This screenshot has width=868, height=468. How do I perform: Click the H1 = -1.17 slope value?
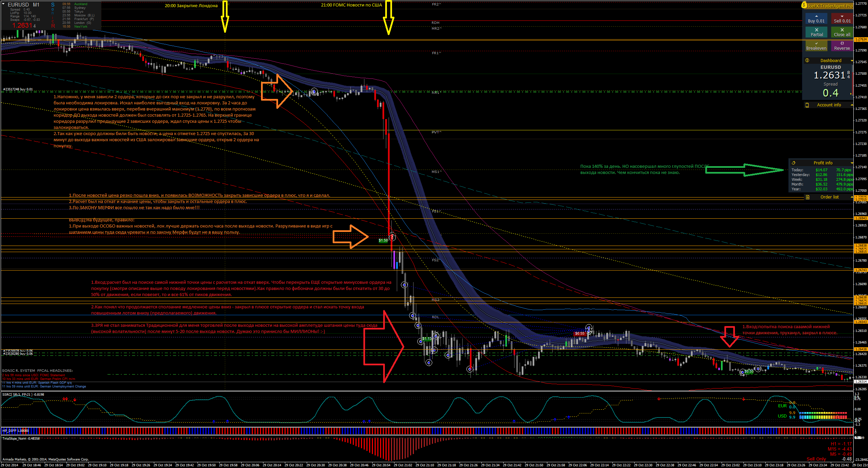pyautogui.click(x=841, y=444)
